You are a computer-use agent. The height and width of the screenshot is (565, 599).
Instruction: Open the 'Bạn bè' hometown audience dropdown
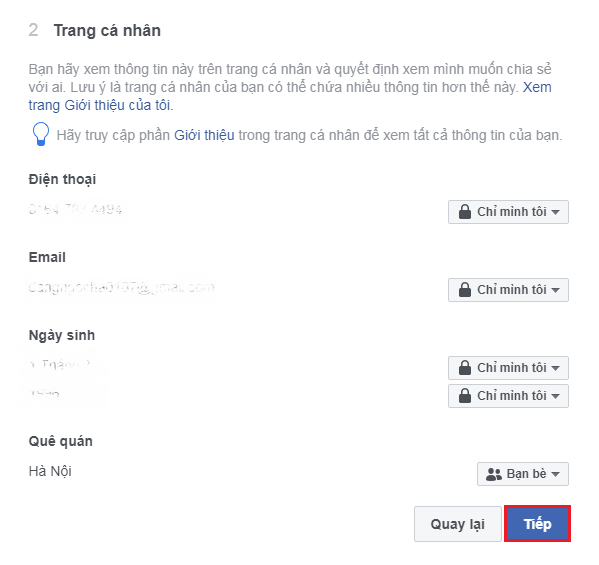(x=523, y=474)
